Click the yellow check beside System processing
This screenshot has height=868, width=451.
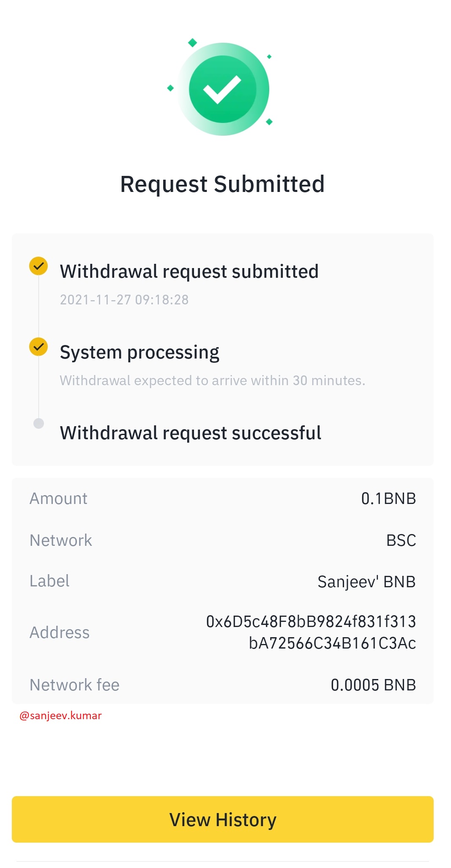click(38, 347)
